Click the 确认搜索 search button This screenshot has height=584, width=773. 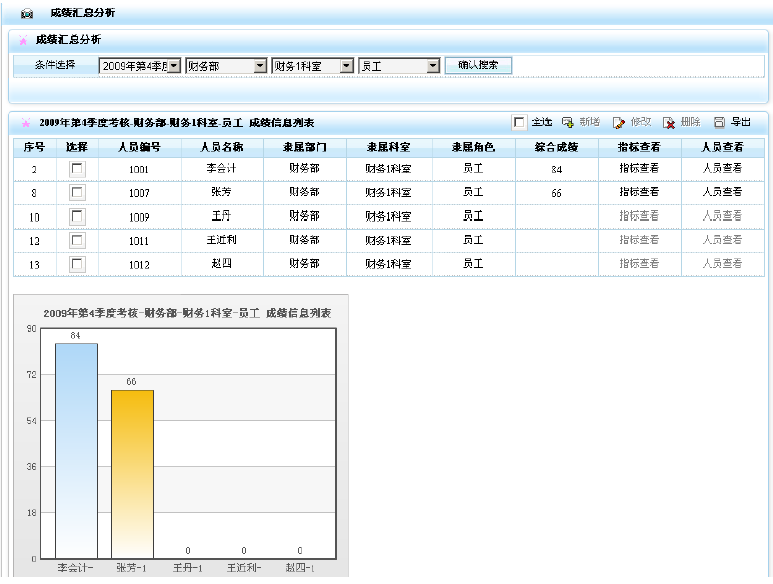pos(478,66)
